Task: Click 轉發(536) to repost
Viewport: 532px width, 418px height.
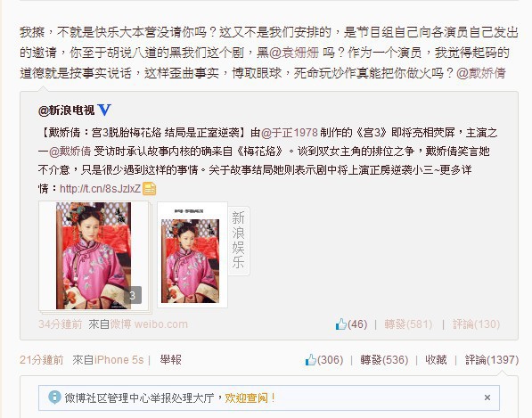Action: [x=384, y=360]
